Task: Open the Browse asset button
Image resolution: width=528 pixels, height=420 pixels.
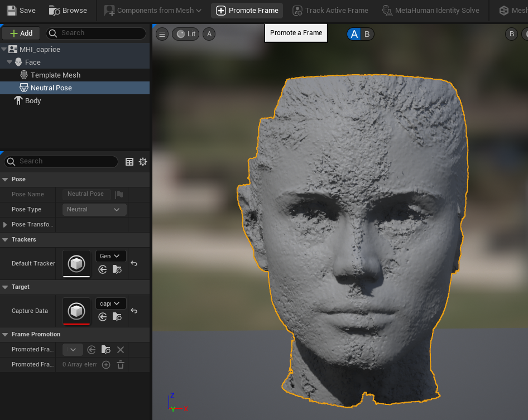Action: point(68,10)
